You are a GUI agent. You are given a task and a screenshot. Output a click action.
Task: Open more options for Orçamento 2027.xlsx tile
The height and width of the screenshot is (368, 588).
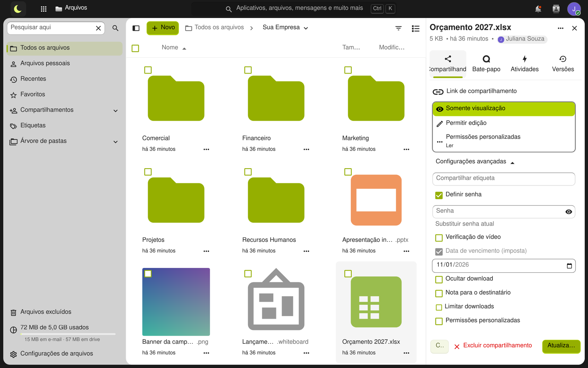(x=406, y=353)
